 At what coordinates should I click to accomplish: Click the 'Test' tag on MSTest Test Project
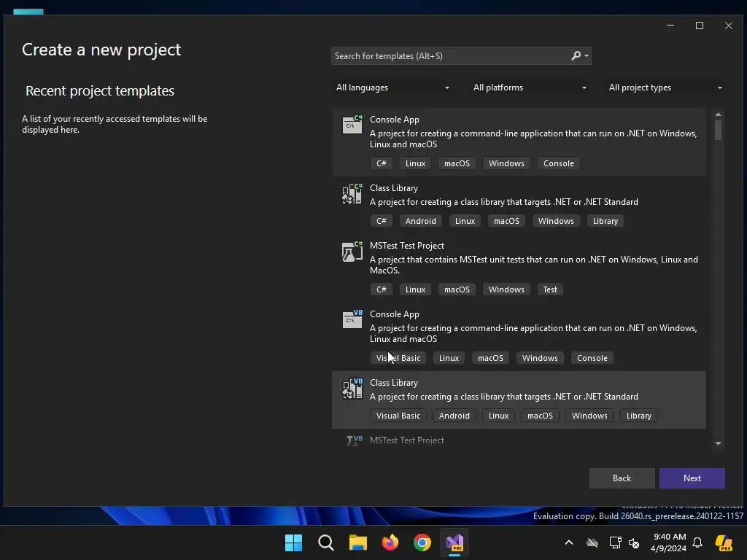tap(550, 289)
